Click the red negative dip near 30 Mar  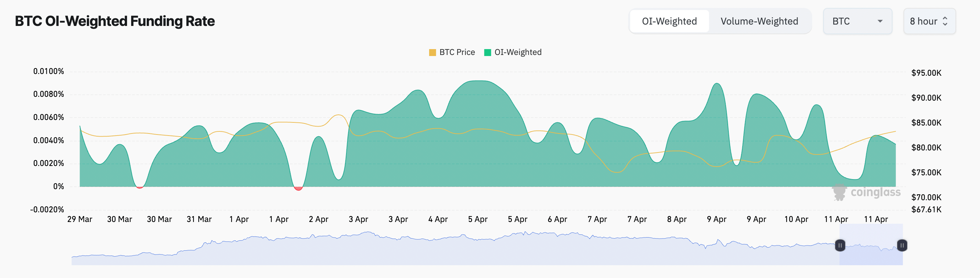coord(139,187)
